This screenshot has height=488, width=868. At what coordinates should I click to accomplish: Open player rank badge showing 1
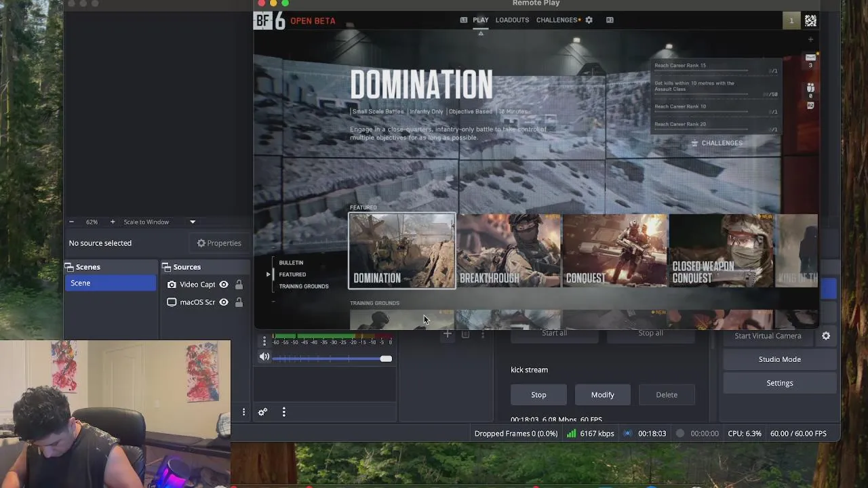(791, 21)
